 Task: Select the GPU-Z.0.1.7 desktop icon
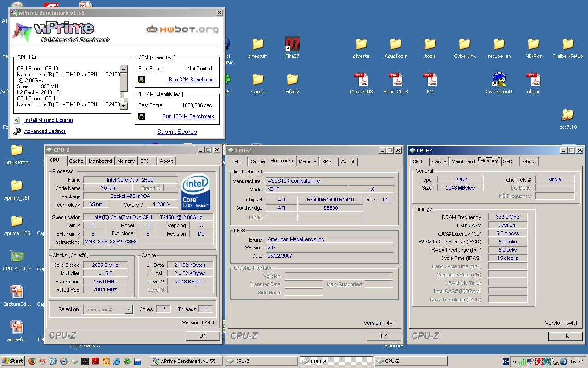[x=17, y=261]
